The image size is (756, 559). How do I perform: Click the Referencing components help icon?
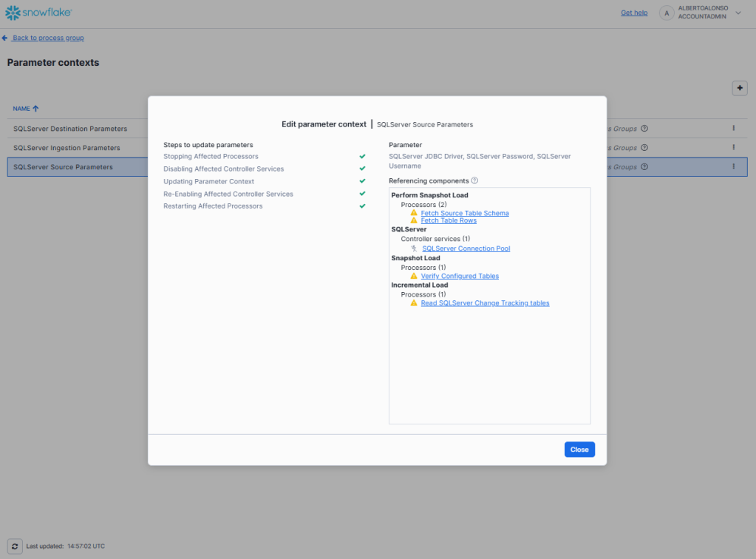(x=474, y=180)
